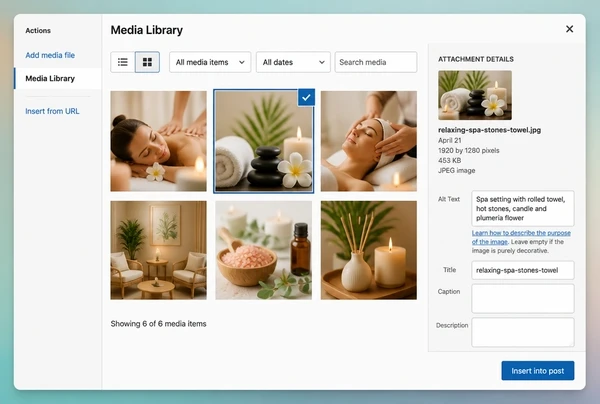The width and height of the screenshot is (600, 404).
Task: Click 'Showing 6 of 6 media items' text
Action: (158, 324)
